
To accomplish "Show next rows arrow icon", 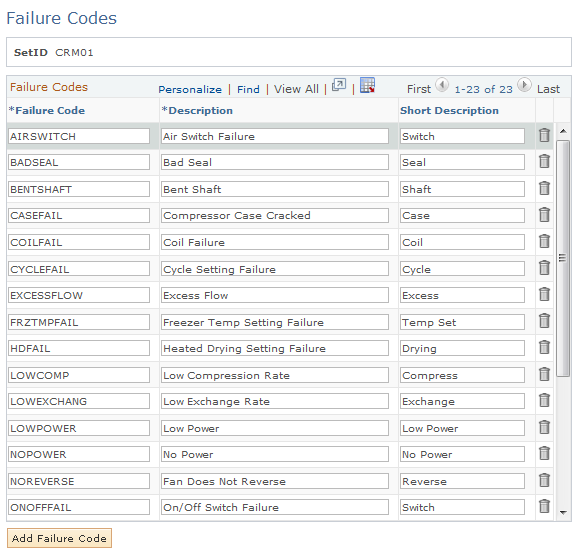I will click(524, 85).
